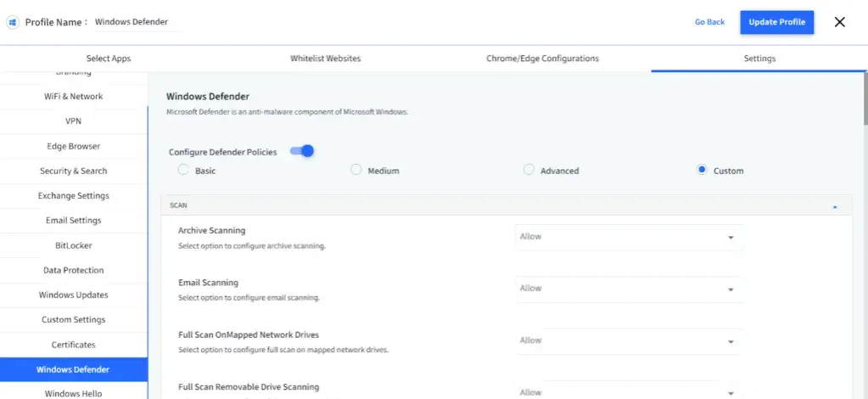This screenshot has height=399, width=868.
Task: Toggle Configure Defender Policies switch
Action: coord(302,151)
